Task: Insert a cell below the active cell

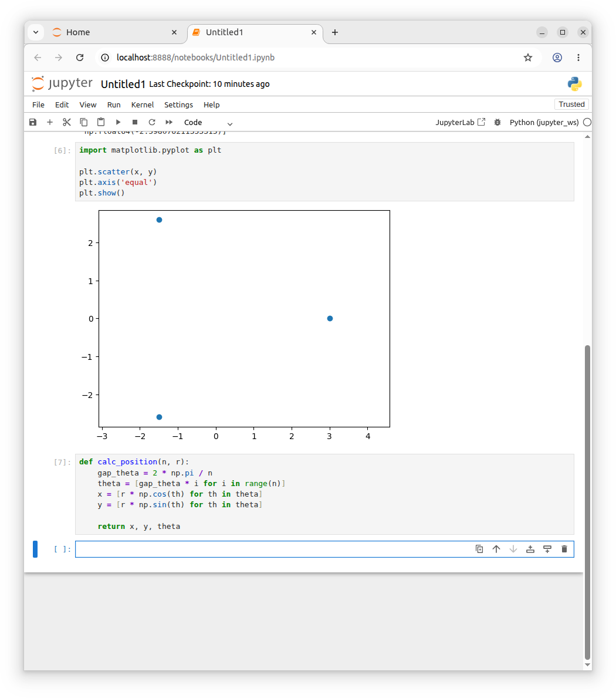Action: tap(547, 549)
